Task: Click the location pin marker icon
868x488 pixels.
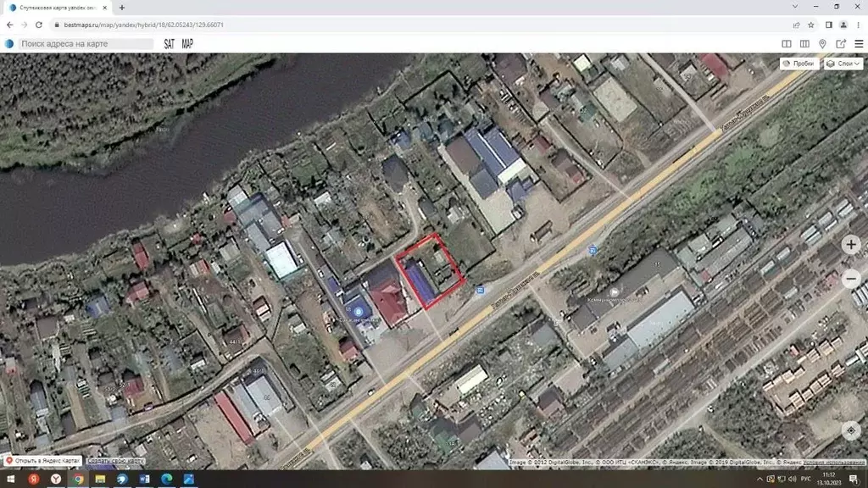Action: [x=823, y=44]
